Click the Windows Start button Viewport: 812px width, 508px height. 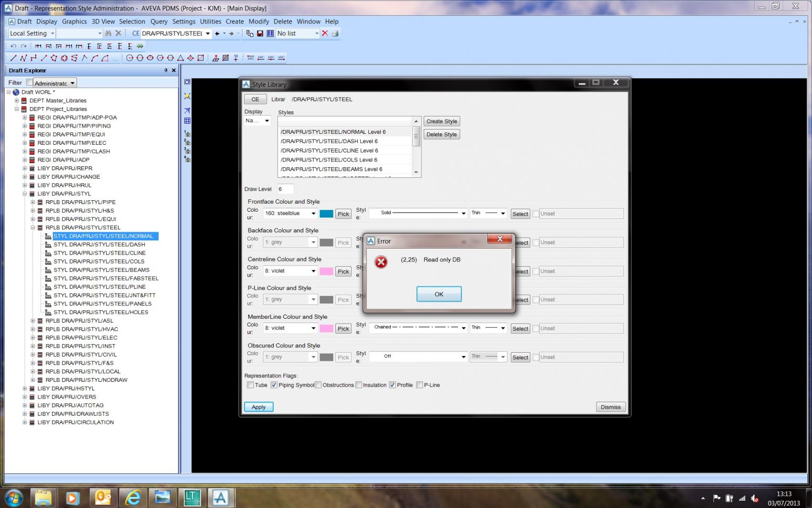point(13,498)
